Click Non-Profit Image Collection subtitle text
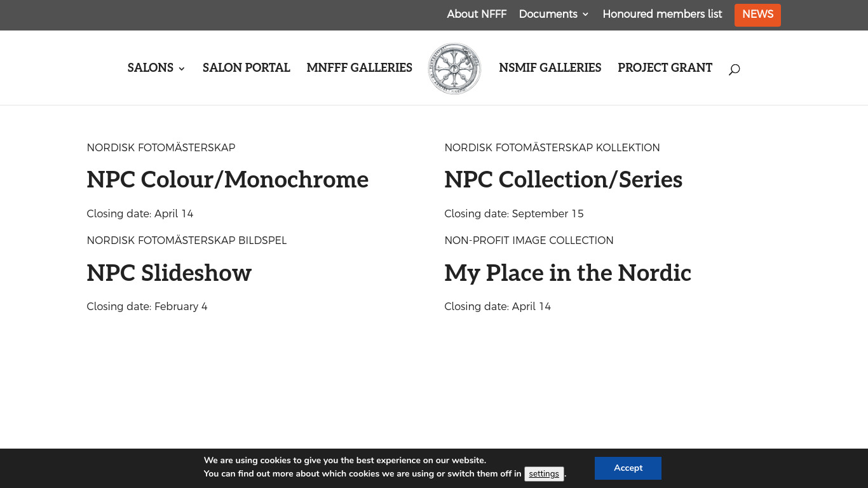 [529, 241]
